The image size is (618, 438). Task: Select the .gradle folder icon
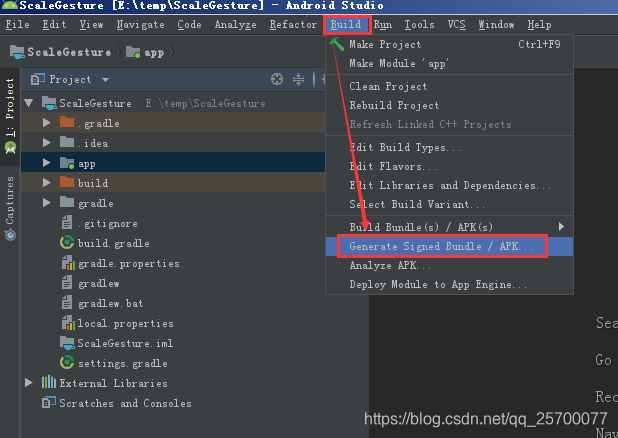click(67, 122)
